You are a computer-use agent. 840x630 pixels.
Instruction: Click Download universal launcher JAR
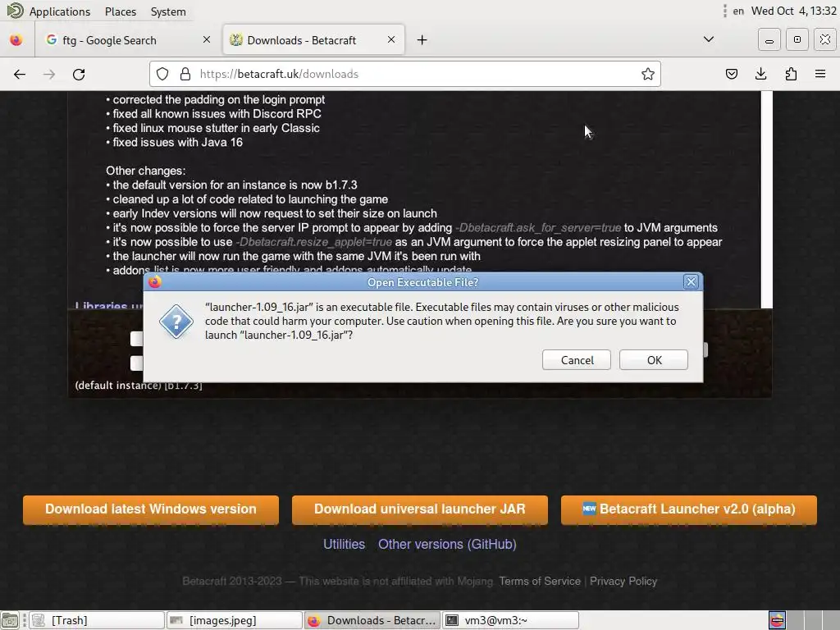419,509
